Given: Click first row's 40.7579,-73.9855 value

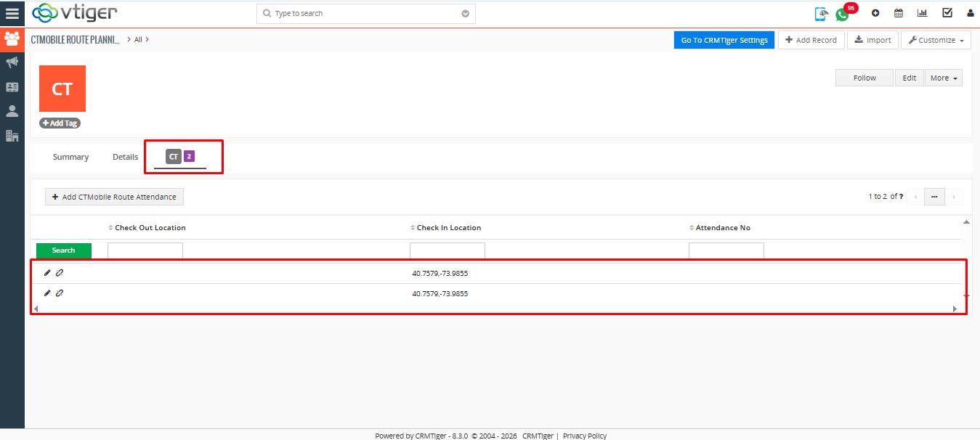Looking at the screenshot, I should coord(440,274).
